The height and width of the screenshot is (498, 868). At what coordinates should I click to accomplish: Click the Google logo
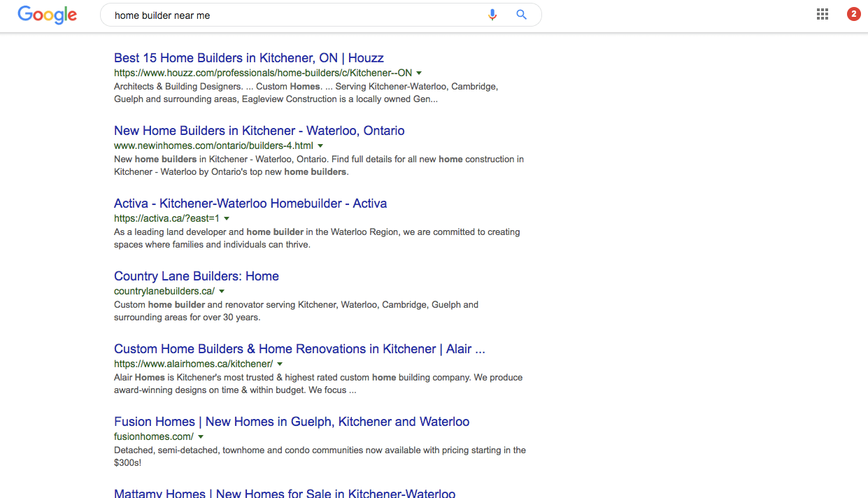point(47,15)
